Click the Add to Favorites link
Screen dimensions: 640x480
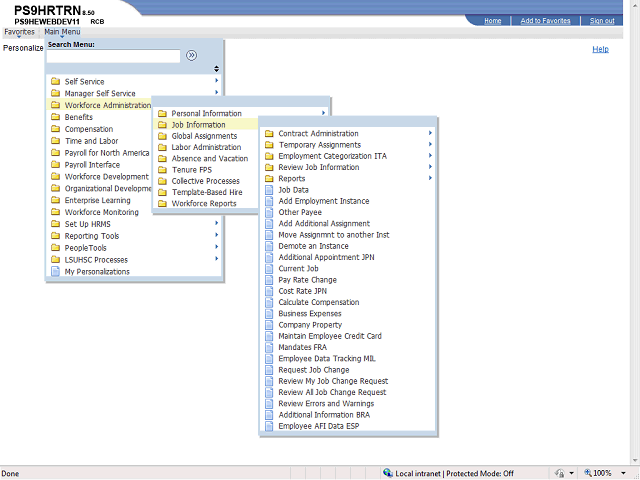coord(545,21)
